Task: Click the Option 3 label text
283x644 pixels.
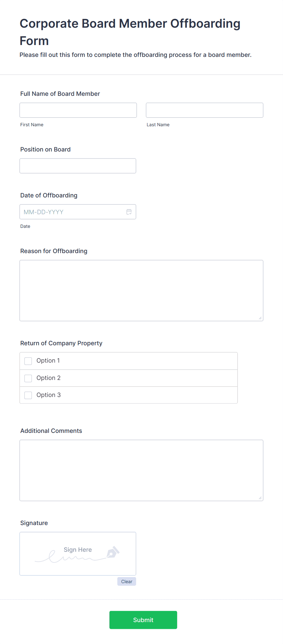Action: click(49, 395)
